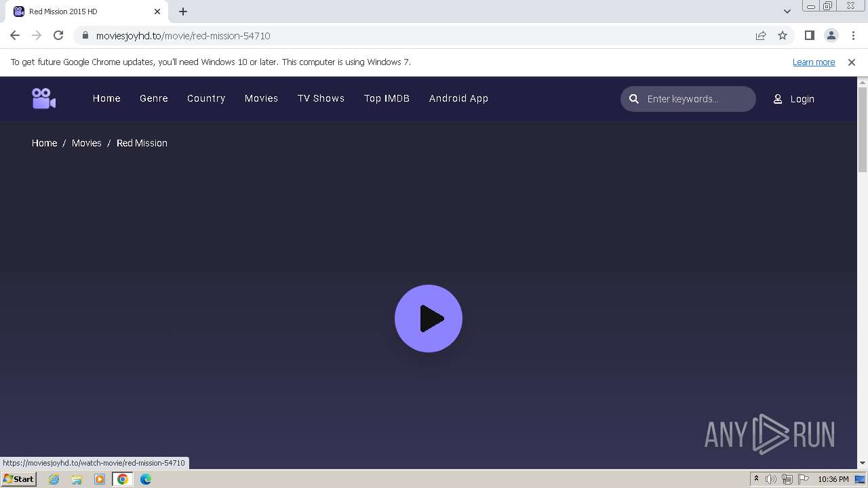This screenshot has width=868, height=488.
Task: Open Chrome three-dot menu
Action: coord(853,35)
